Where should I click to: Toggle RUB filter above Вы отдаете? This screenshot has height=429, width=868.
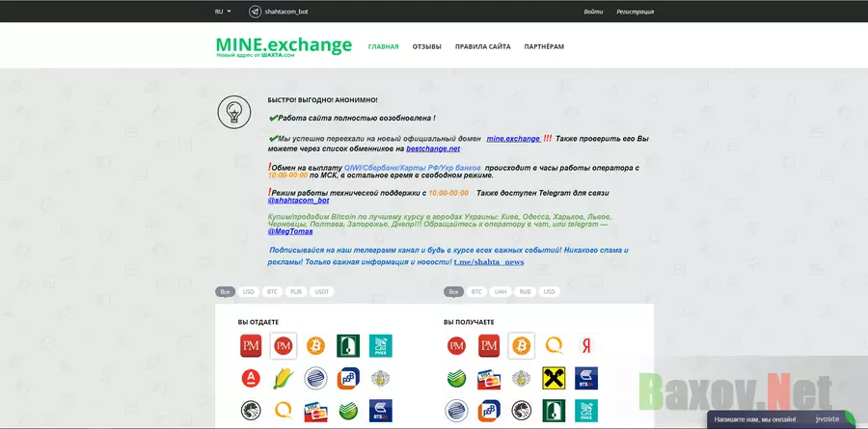click(296, 292)
